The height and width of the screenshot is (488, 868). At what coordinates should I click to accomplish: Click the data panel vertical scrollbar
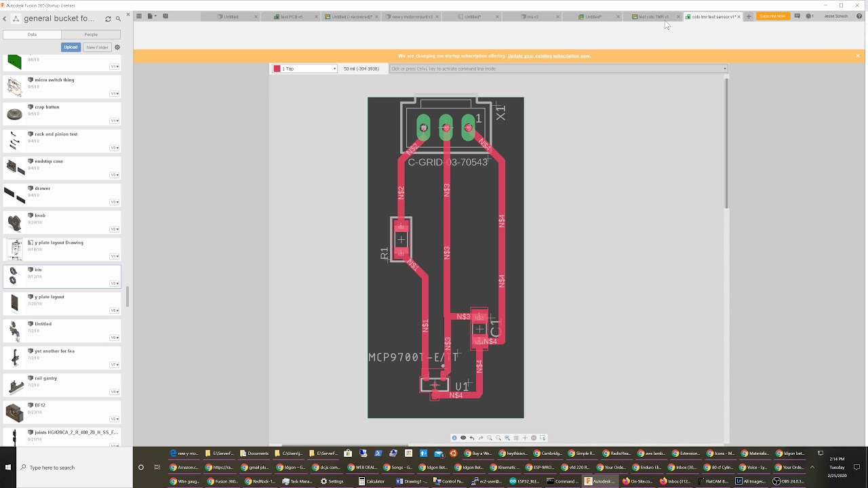click(127, 296)
